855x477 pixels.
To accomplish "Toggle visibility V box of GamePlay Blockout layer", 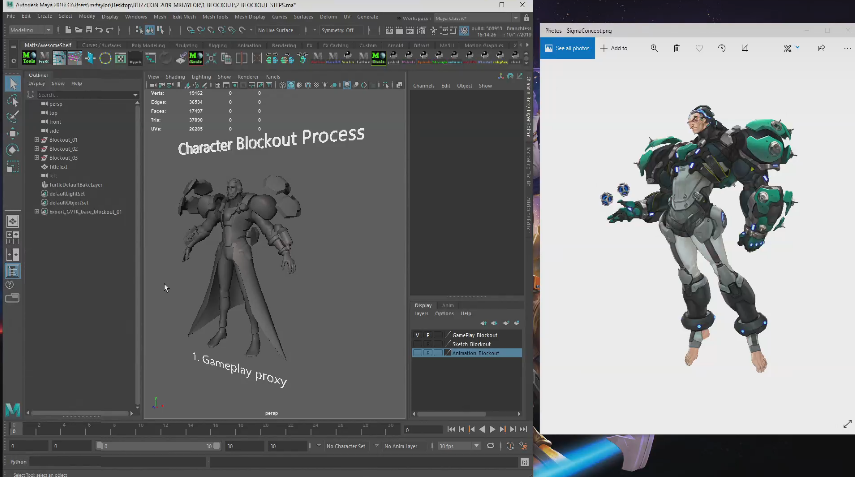I will tap(417, 335).
